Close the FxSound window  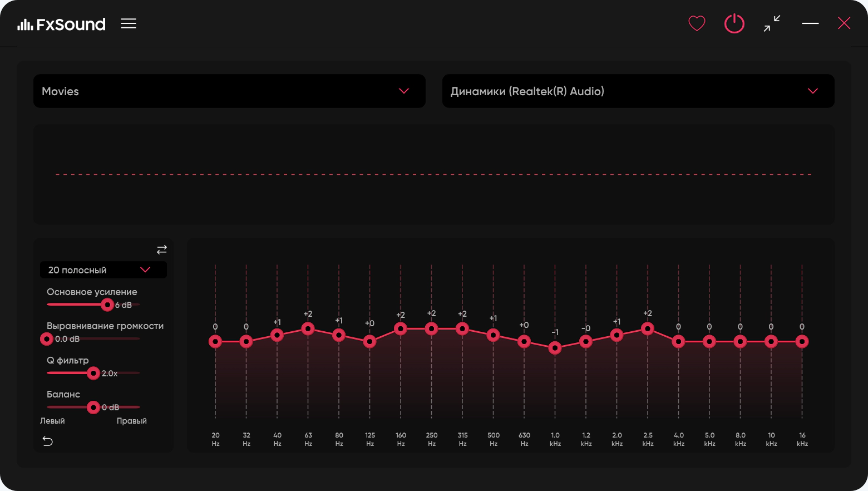pyautogui.click(x=844, y=23)
